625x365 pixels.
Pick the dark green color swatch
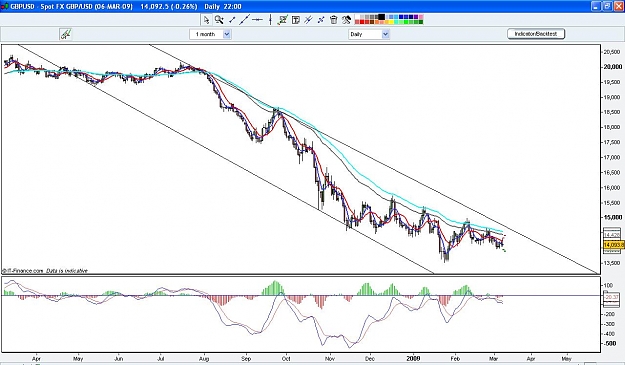(x=421, y=22)
